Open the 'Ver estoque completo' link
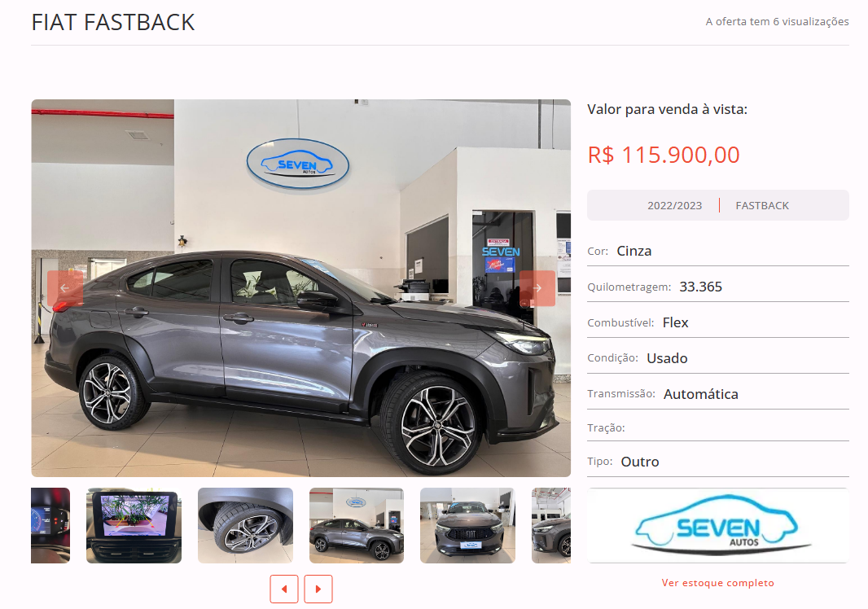868x609 pixels. click(x=718, y=582)
